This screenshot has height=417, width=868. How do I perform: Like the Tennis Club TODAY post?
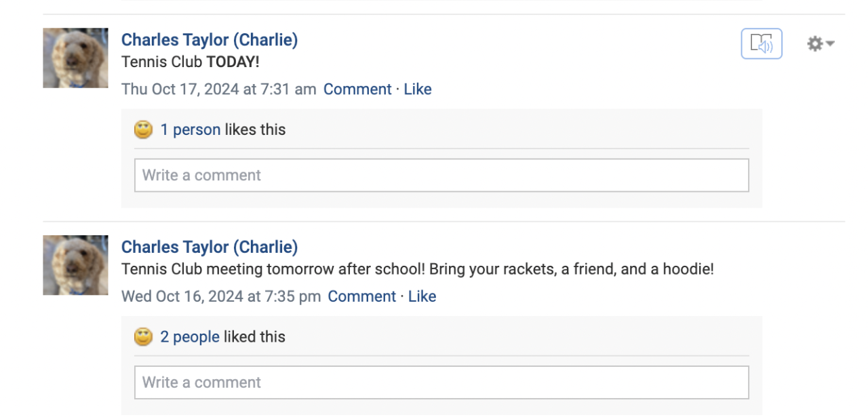tap(418, 90)
